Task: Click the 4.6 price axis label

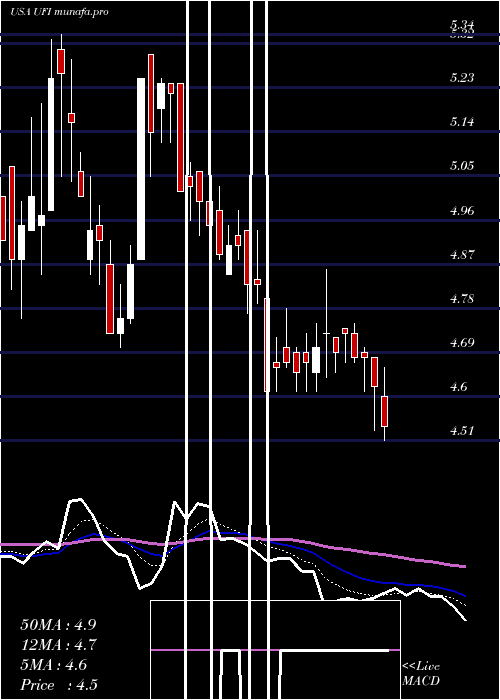Action: click(458, 387)
